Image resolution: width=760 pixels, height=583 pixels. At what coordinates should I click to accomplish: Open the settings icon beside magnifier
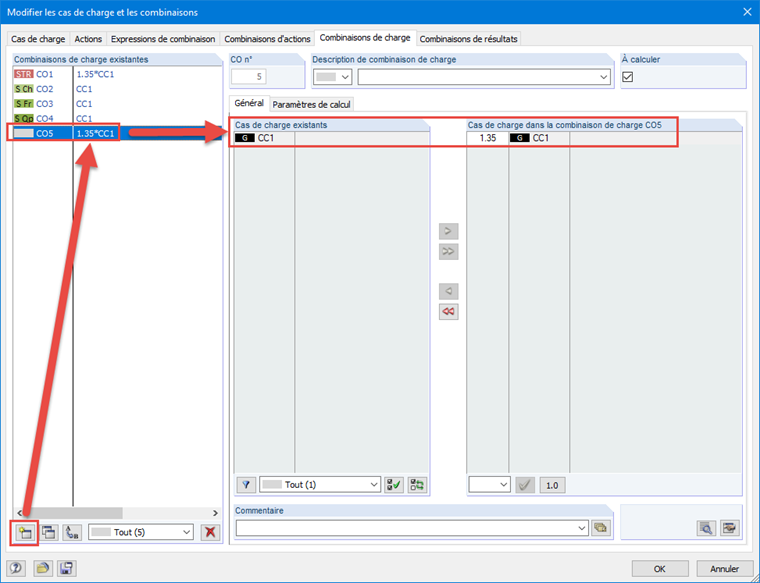coord(729,528)
